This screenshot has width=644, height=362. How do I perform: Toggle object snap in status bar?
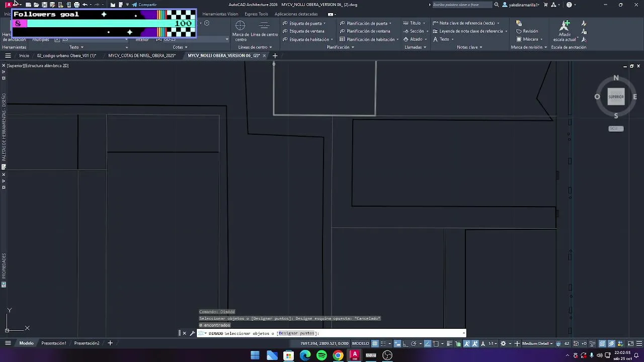pyautogui.click(x=436, y=343)
